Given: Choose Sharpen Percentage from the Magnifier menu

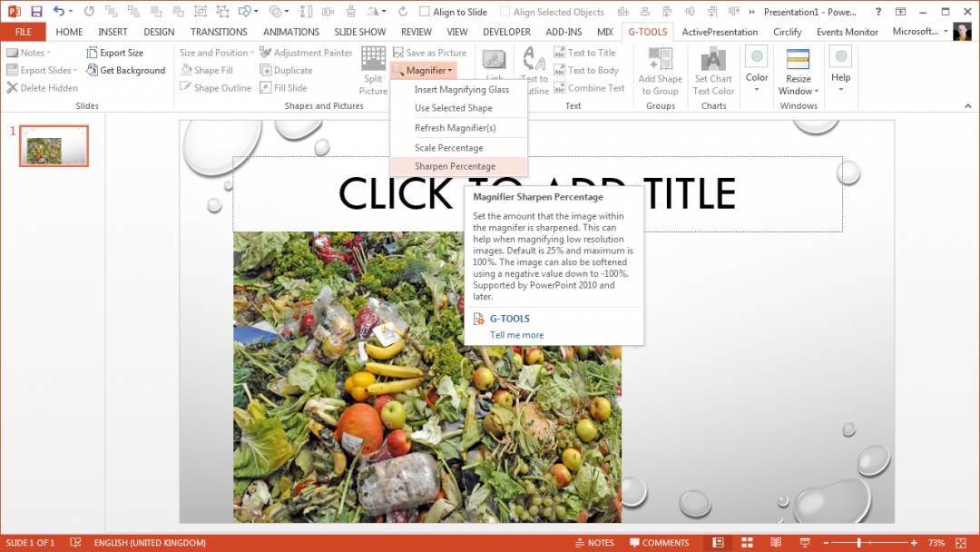Looking at the screenshot, I should 457,166.
